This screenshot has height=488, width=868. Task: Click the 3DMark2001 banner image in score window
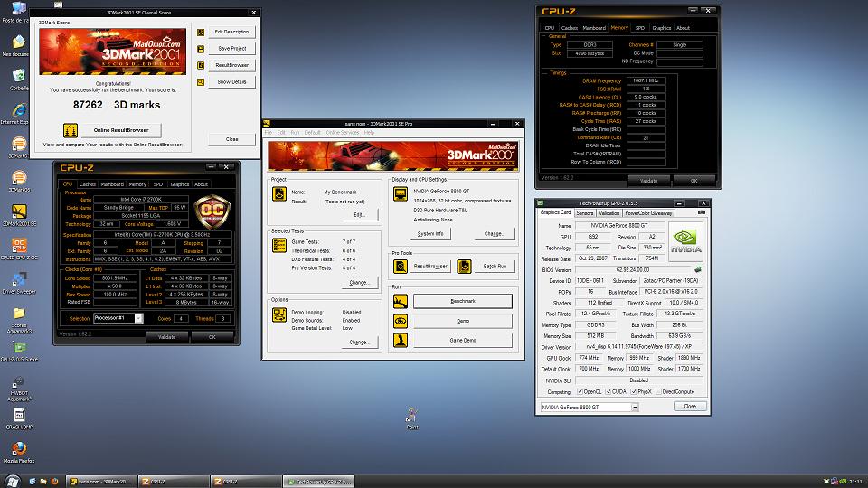(112, 52)
